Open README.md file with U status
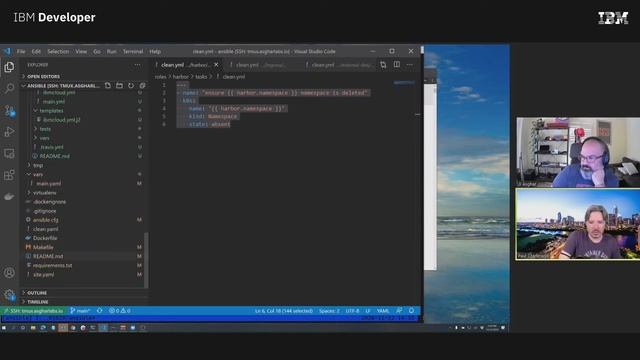 [55, 156]
